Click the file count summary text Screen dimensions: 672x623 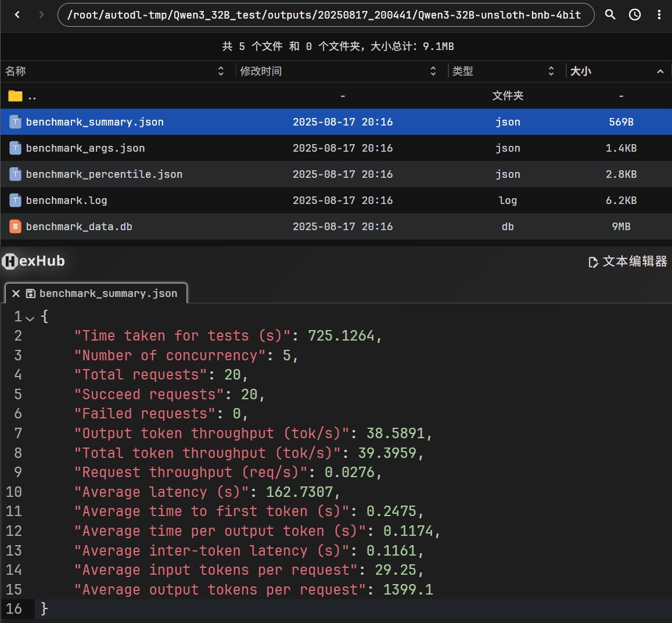coord(337,46)
